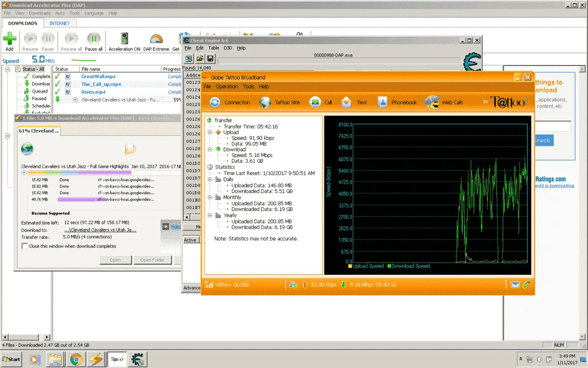Select Risen.mp4 in the downloads list
Image resolution: width=588 pixels, height=368 pixels.
coord(93,92)
